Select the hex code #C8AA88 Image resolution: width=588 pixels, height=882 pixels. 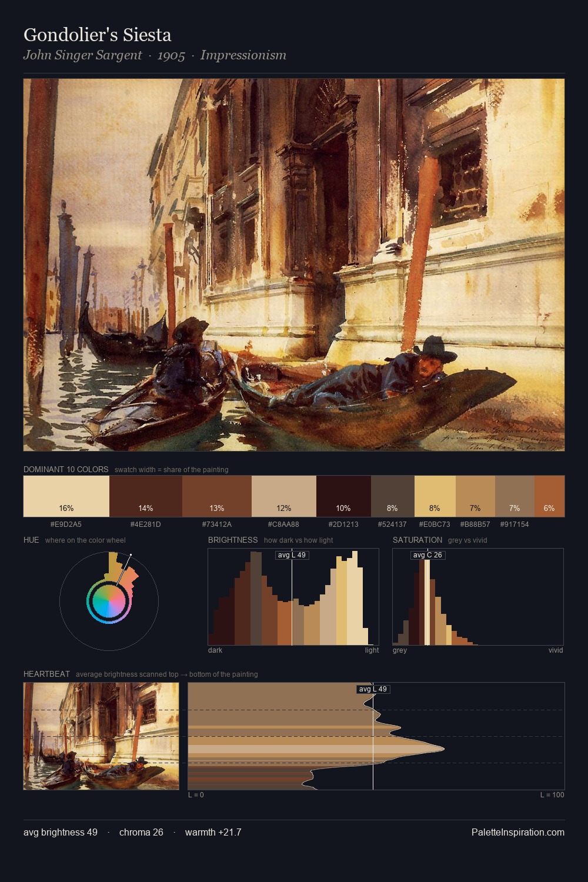click(284, 524)
